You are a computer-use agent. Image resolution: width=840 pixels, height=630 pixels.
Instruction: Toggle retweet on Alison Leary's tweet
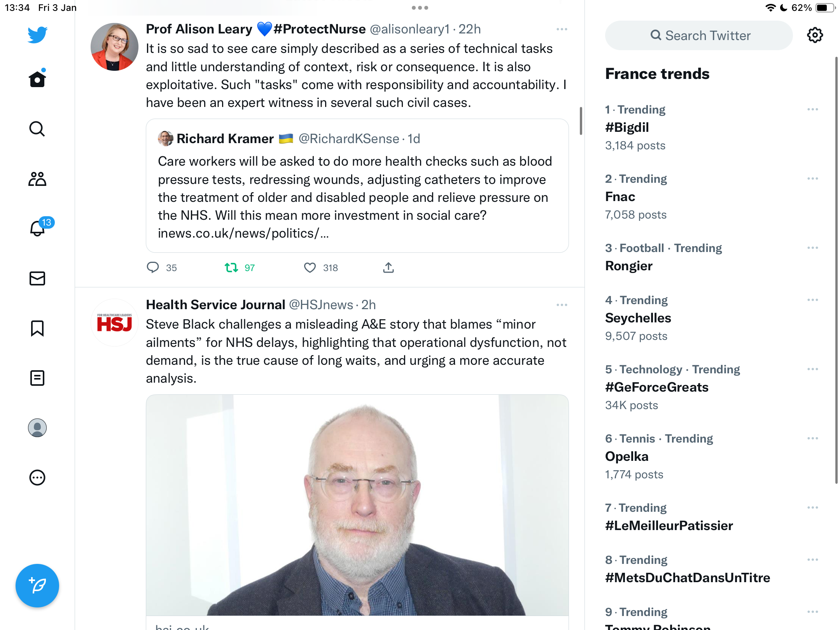[x=231, y=268]
